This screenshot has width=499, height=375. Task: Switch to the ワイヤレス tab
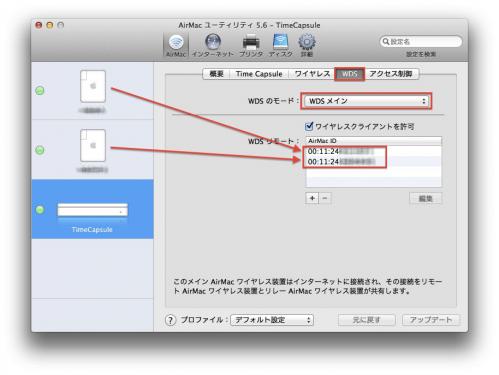[x=312, y=74]
